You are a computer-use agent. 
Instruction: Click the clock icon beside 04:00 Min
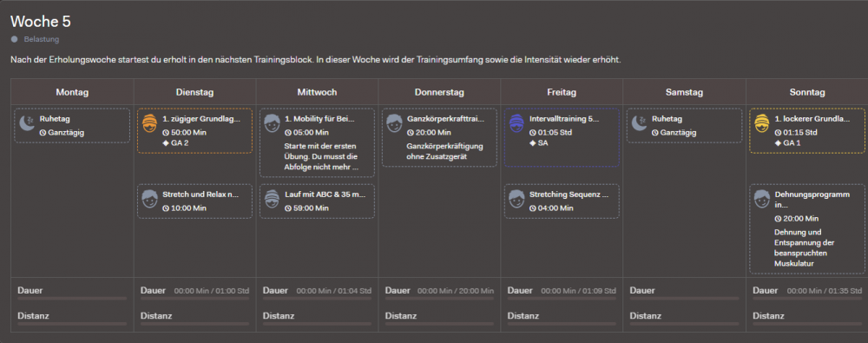[x=533, y=208]
